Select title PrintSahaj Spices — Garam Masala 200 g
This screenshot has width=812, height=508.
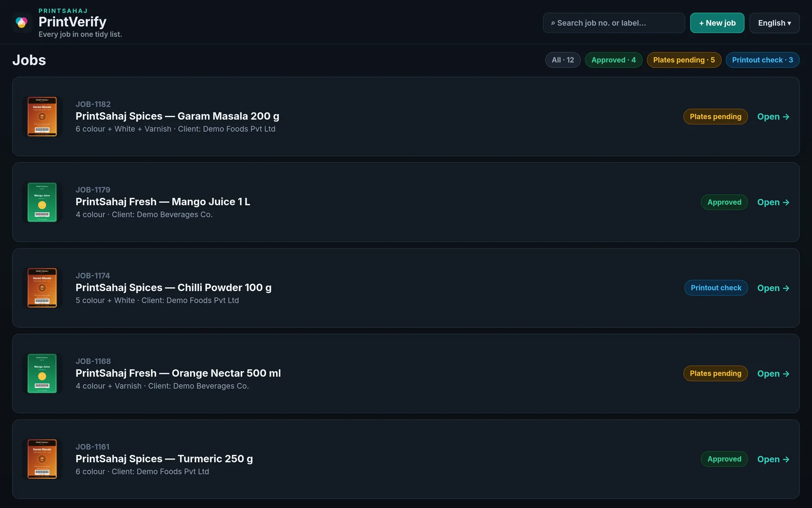pyautogui.click(x=177, y=116)
